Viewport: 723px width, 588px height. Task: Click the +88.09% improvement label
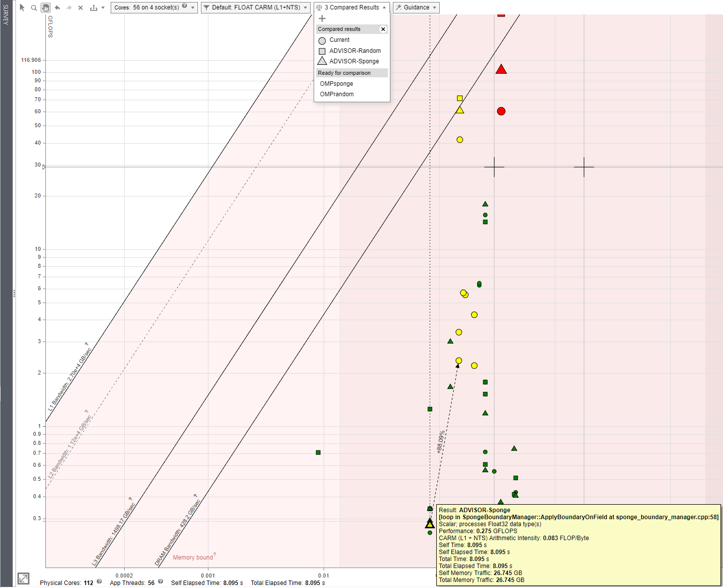click(441, 441)
